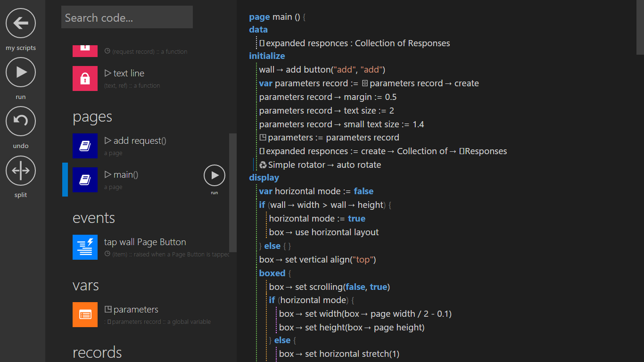Viewport: 644px width, 362px height.
Task: Open the add request() page
Action: (135, 140)
